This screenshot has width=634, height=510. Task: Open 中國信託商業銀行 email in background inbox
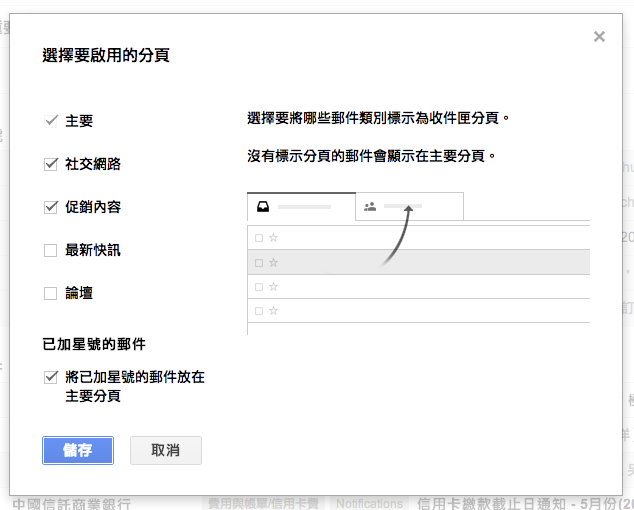[x=72, y=504]
